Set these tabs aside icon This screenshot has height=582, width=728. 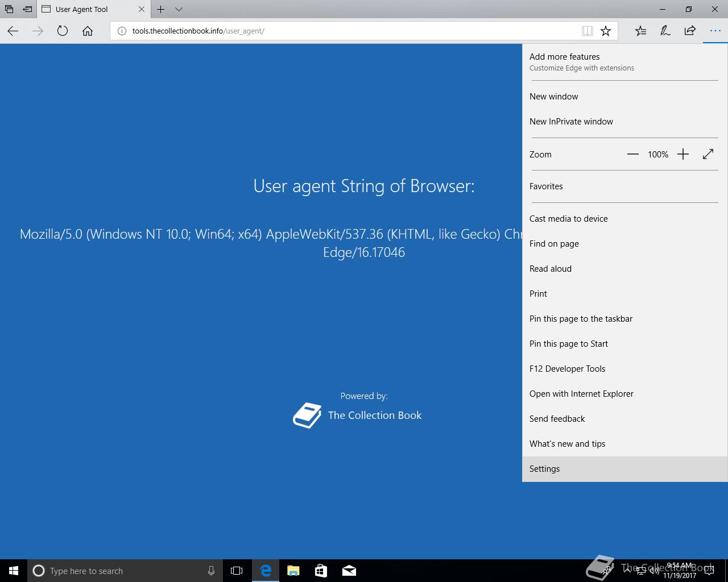click(x=27, y=9)
